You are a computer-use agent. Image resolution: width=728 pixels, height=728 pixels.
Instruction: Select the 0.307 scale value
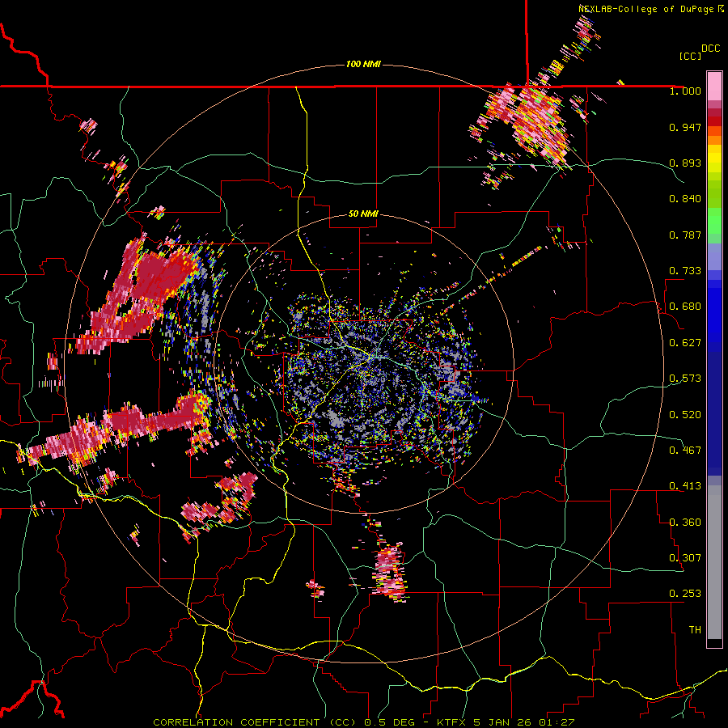click(x=685, y=557)
